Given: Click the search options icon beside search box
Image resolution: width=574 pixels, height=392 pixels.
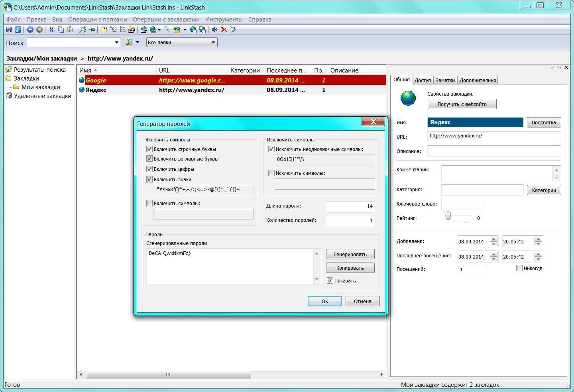Looking at the screenshot, I should [x=129, y=42].
